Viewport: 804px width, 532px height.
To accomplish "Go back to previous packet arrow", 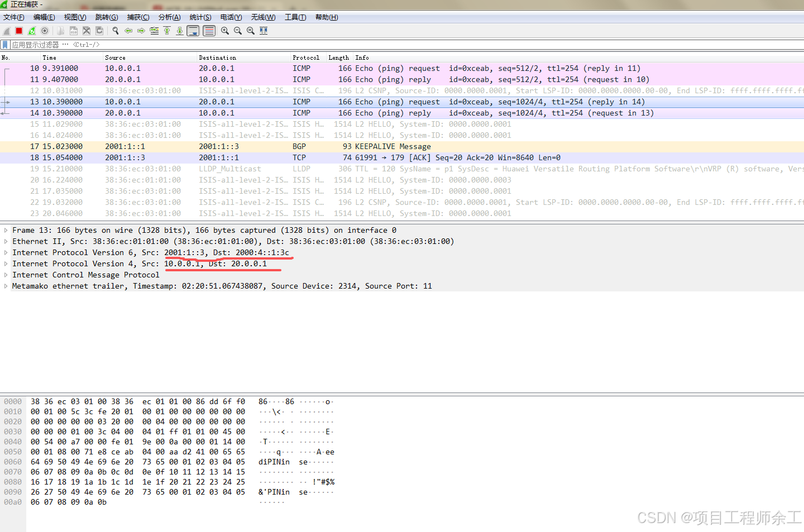I will click(128, 31).
